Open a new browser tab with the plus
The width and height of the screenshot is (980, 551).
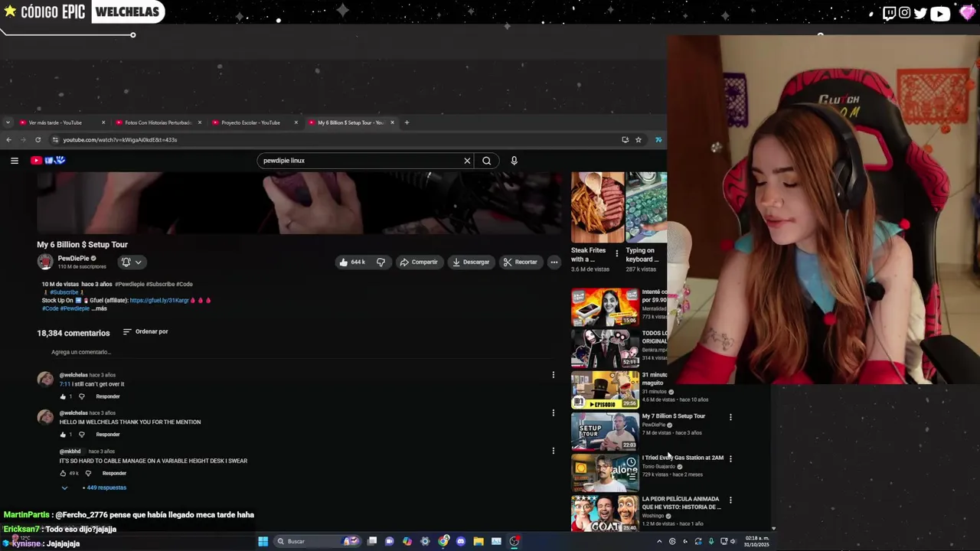pyautogui.click(x=407, y=122)
